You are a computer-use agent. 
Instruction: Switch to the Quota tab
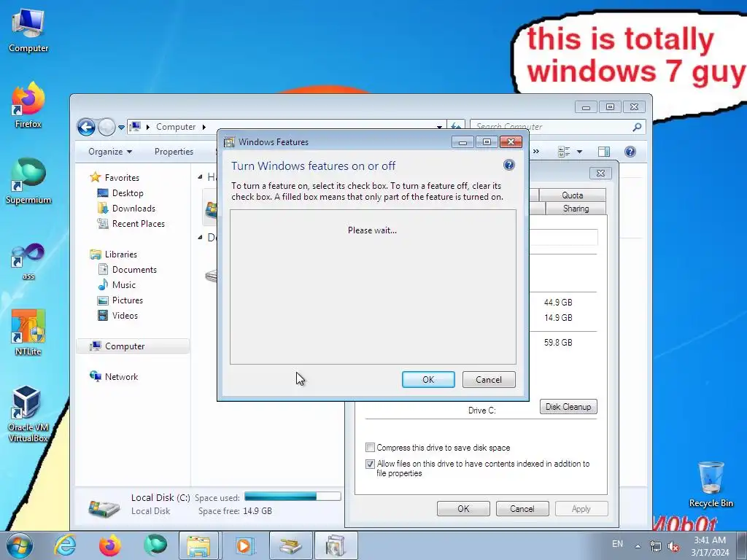tap(572, 195)
